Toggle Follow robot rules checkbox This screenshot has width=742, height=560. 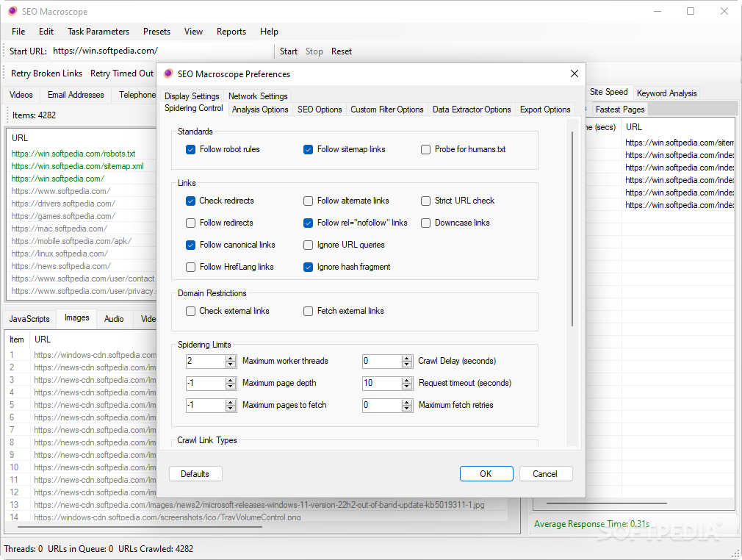point(191,150)
